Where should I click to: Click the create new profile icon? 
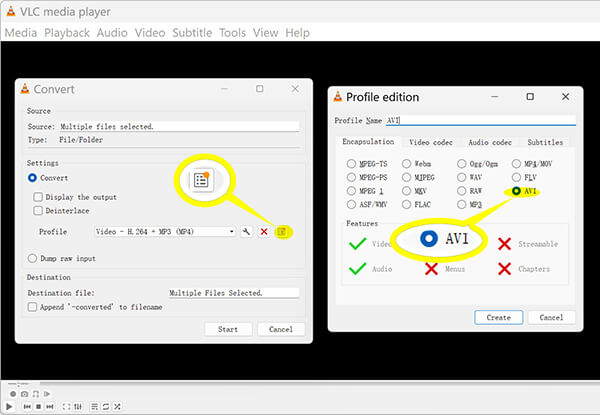pyautogui.click(x=282, y=232)
